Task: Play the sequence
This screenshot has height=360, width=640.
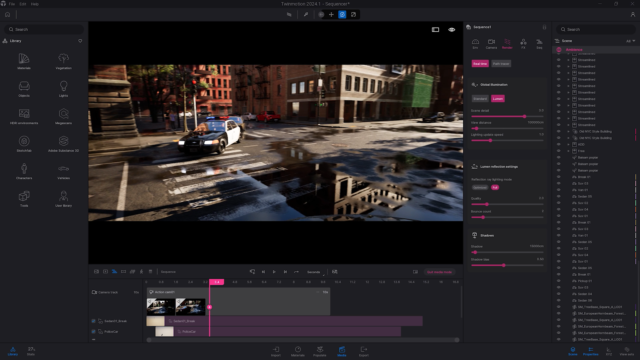Action: pyautogui.click(x=274, y=272)
